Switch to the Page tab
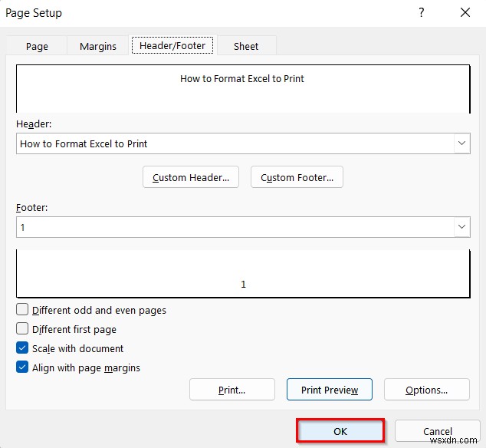486x448 pixels. tap(37, 46)
